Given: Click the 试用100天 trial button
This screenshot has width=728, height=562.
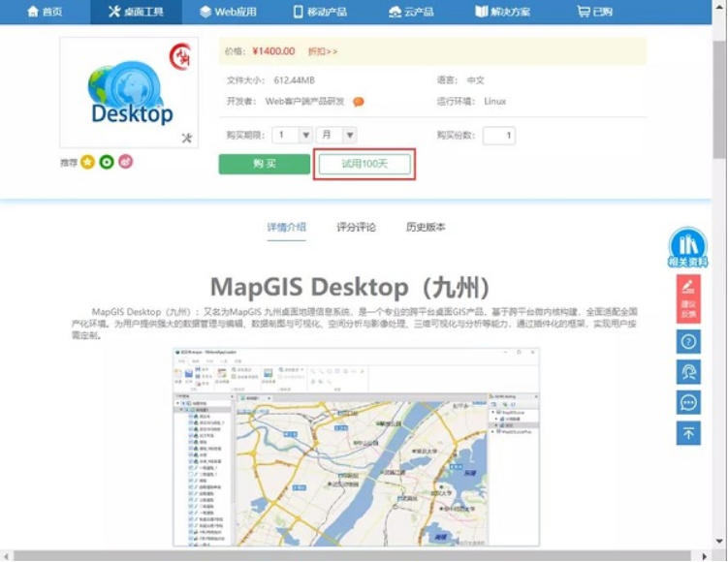Looking at the screenshot, I should click(364, 164).
